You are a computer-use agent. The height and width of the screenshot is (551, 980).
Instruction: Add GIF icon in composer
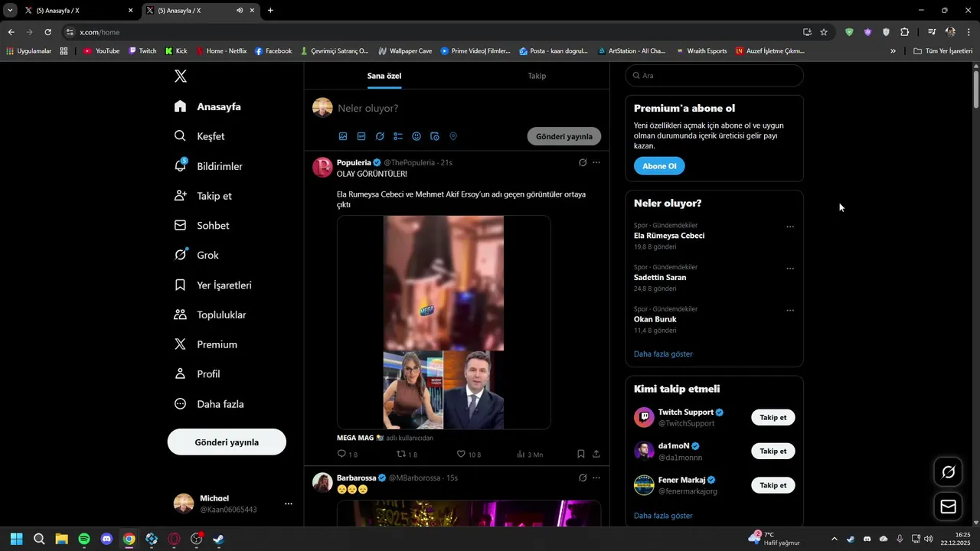[x=361, y=136]
